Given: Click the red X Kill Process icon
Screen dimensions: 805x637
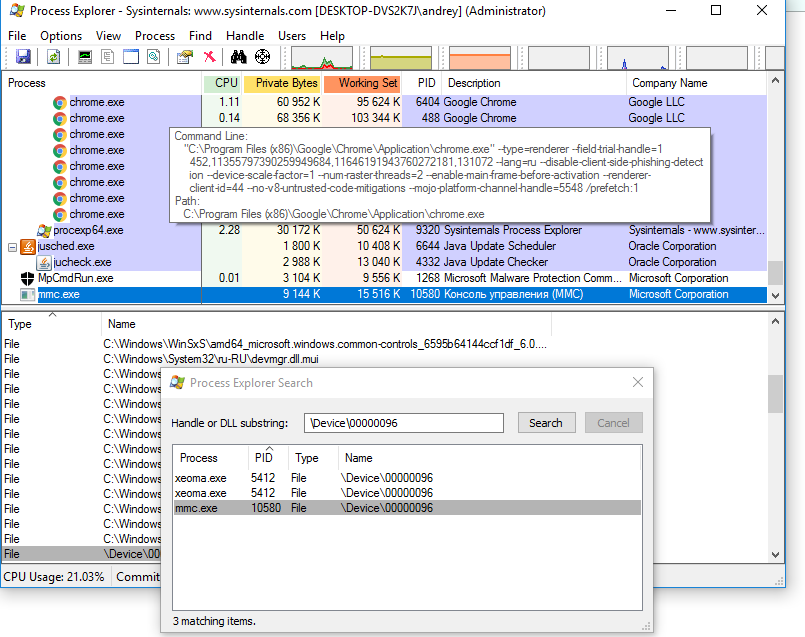Looking at the screenshot, I should pos(209,57).
